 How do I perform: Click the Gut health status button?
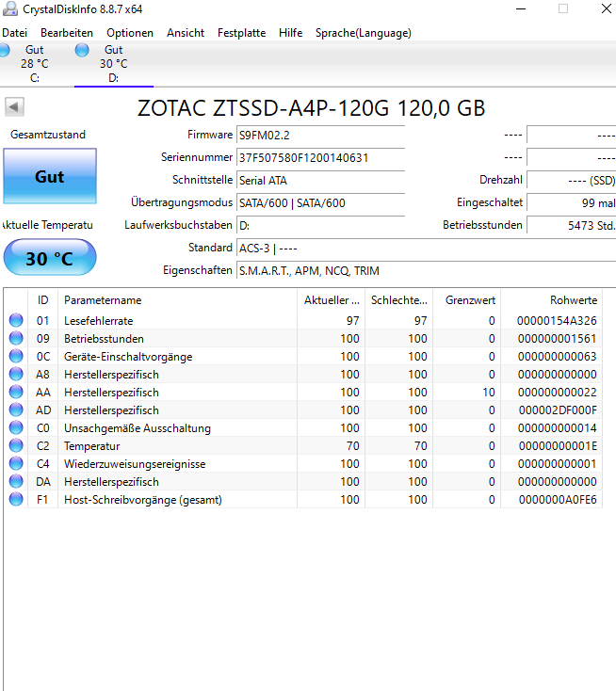point(50,176)
